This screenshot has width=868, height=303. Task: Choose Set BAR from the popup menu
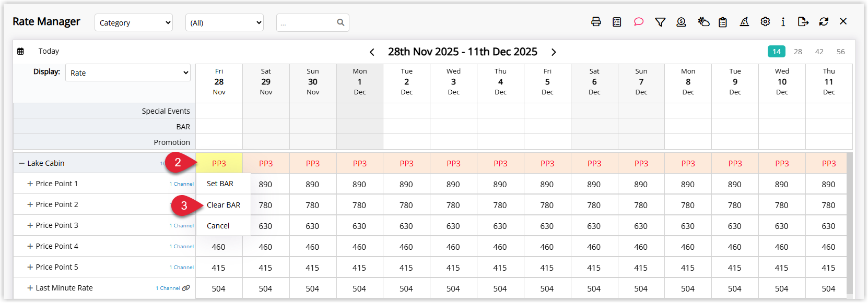click(x=224, y=184)
